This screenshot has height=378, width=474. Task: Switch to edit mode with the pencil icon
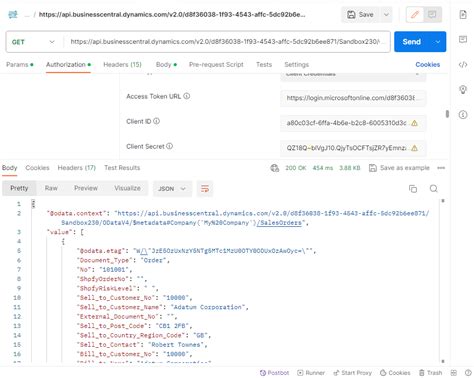(x=415, y=15)
